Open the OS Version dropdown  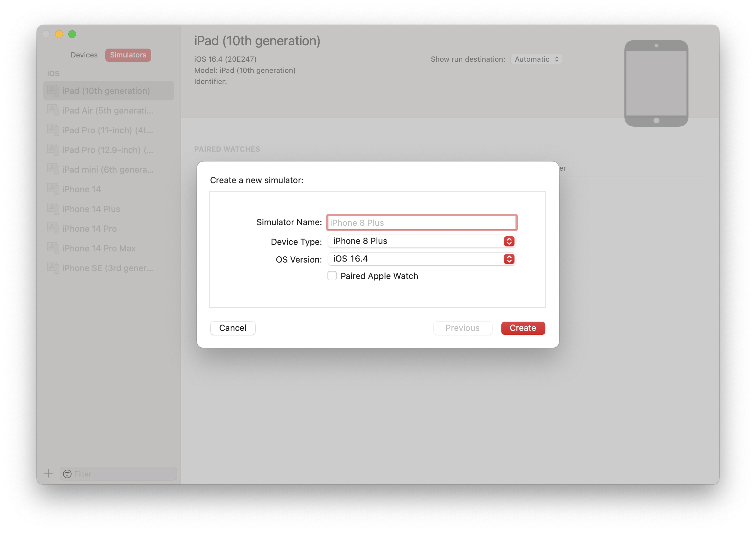421,259
